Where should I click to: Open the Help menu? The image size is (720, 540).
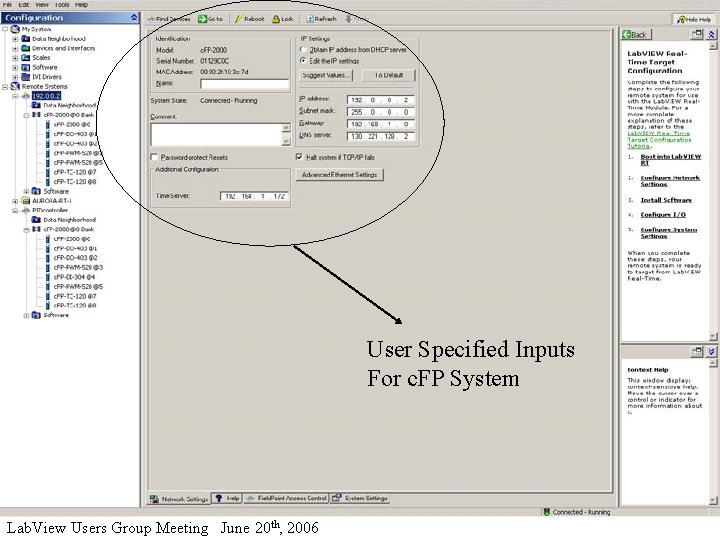click(x=81, y=5)
